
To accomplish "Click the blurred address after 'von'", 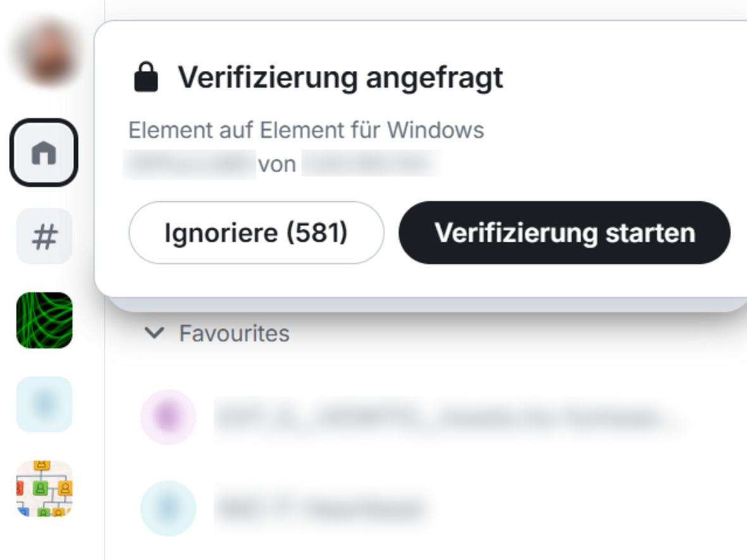I will click(x=372, y=164).
